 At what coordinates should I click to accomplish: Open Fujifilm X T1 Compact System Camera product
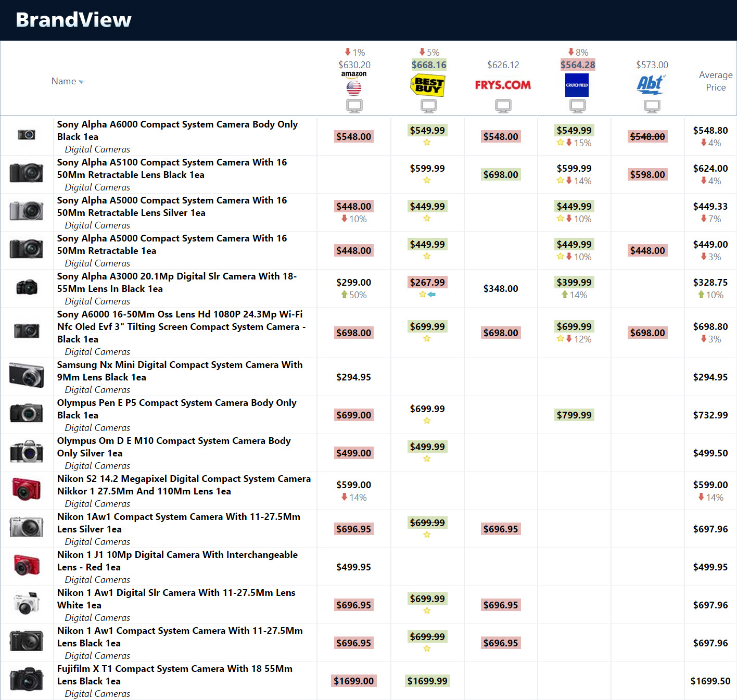pyautogui.click(x=174, y=674)
